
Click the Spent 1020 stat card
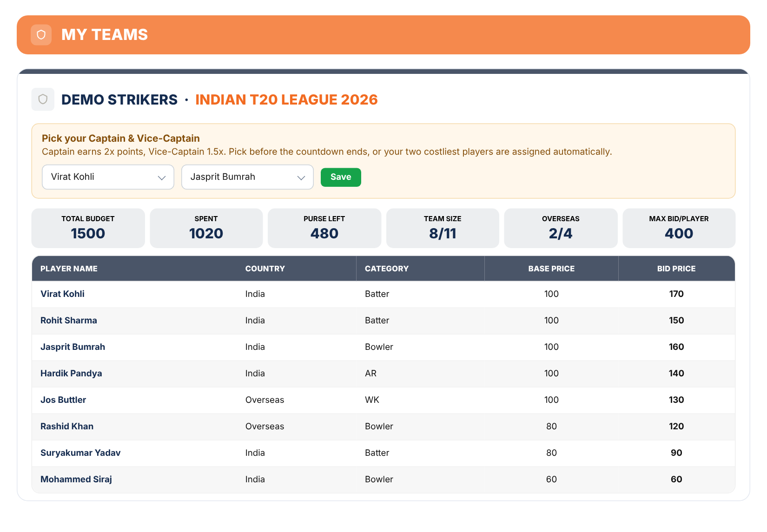pyautogui.click(x=206, y=228)
